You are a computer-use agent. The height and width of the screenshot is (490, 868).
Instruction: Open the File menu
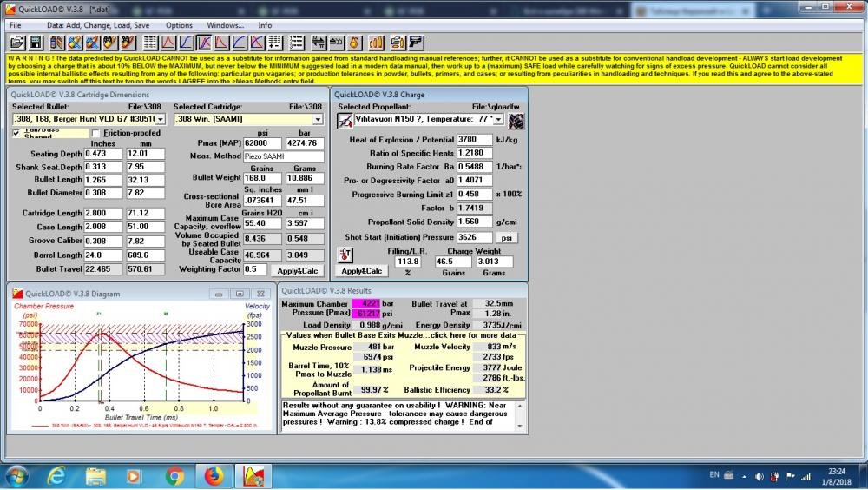click(x=16, y=26)
